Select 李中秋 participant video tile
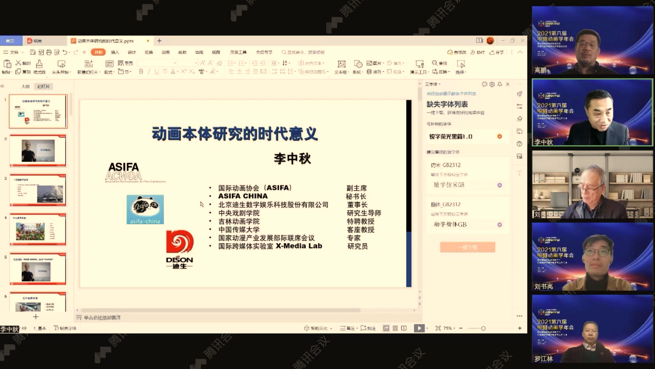 (592, 112)
